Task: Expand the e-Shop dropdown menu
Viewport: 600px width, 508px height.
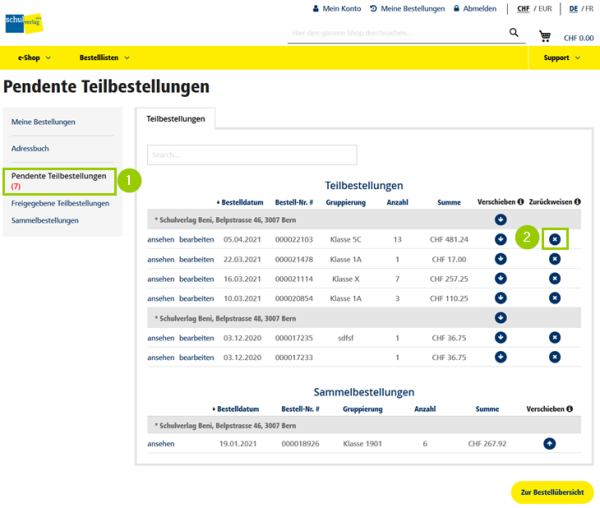Action: 34,58
